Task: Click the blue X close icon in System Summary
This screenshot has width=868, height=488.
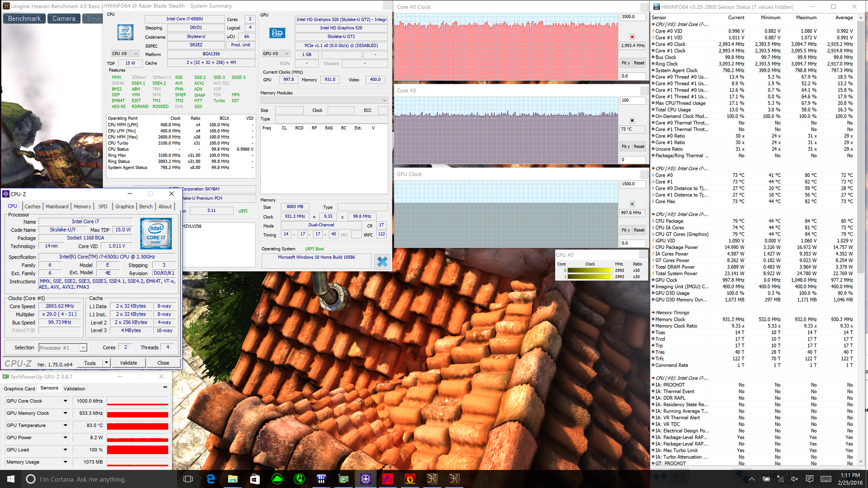Action: pos(382,262)
